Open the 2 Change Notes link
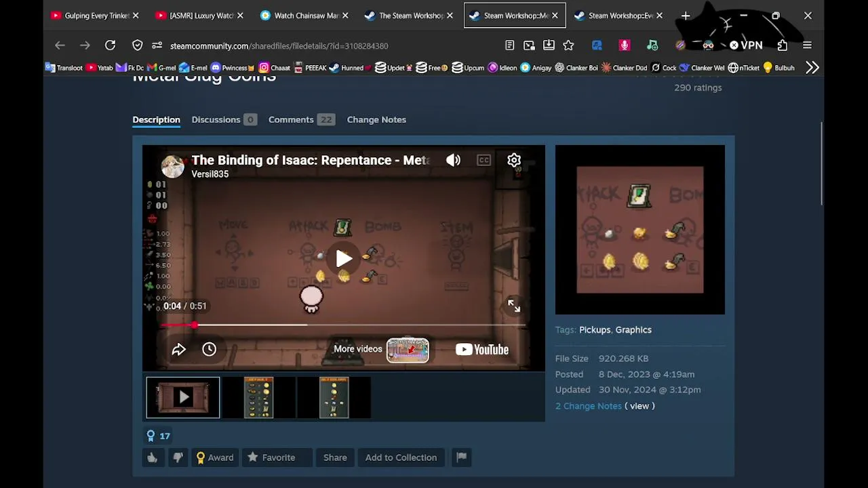The width and height of the screenshot is (868, 488). (589, 406)
